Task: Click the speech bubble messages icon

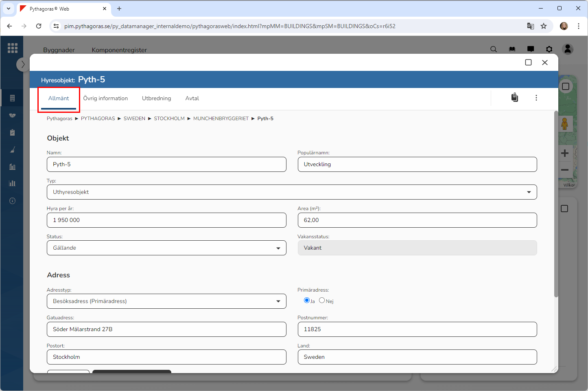Action: (531, 49)
